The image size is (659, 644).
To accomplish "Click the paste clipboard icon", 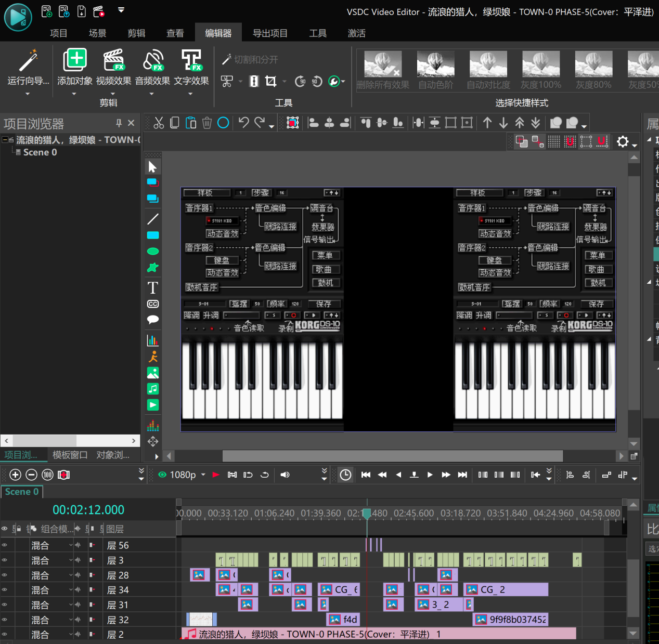I will tap(191, 123).
